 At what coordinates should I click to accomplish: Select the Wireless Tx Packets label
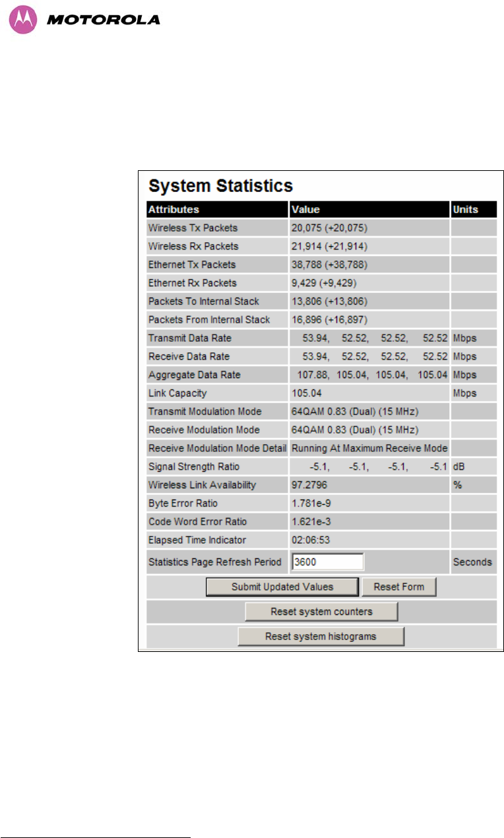[x=193, y=228]
